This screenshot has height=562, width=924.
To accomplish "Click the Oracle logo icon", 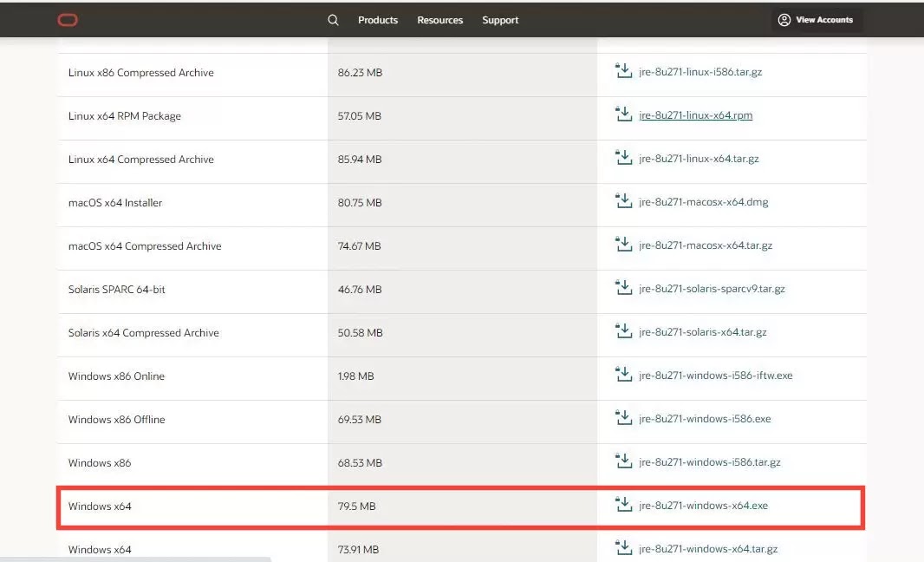I will 68,20.
